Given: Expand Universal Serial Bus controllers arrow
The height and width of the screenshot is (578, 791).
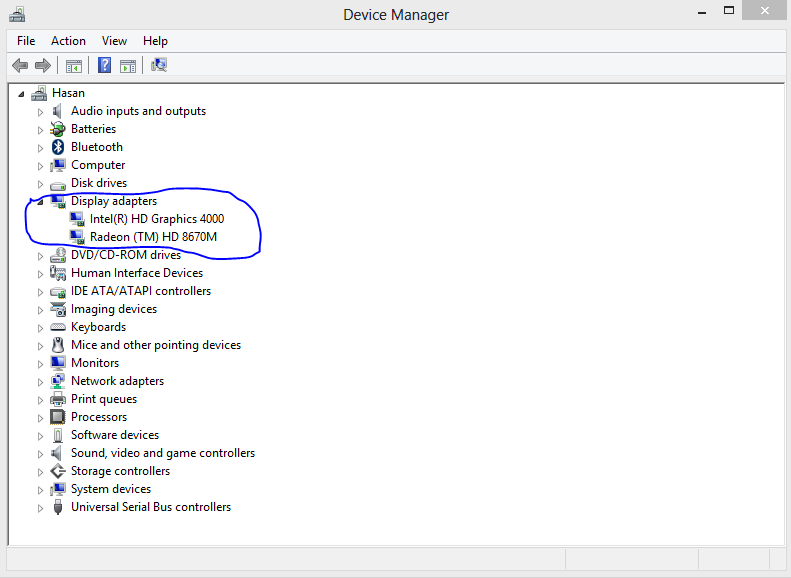Looking at the screenshot, I should click(40, 508).
